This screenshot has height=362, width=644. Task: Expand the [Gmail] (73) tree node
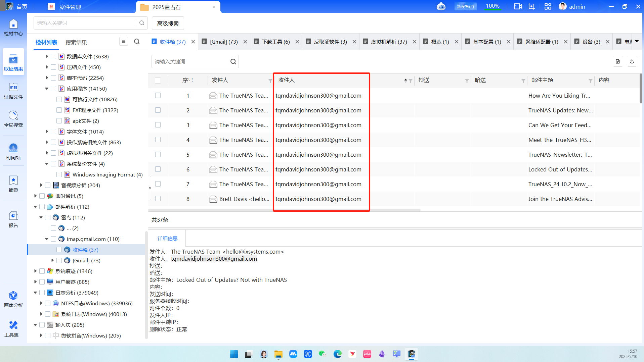52,260
